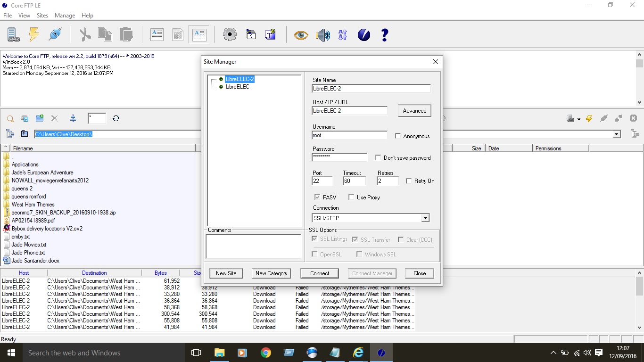Enable the Anonymous checkbox

(398, 136)
